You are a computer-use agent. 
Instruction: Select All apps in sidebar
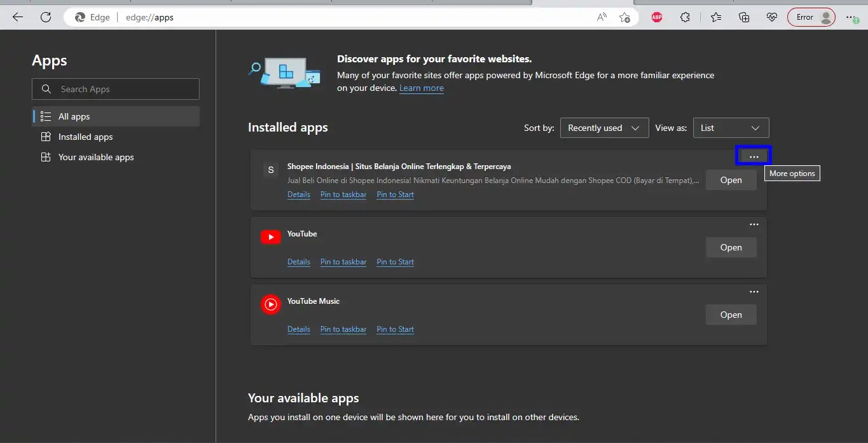116,116
